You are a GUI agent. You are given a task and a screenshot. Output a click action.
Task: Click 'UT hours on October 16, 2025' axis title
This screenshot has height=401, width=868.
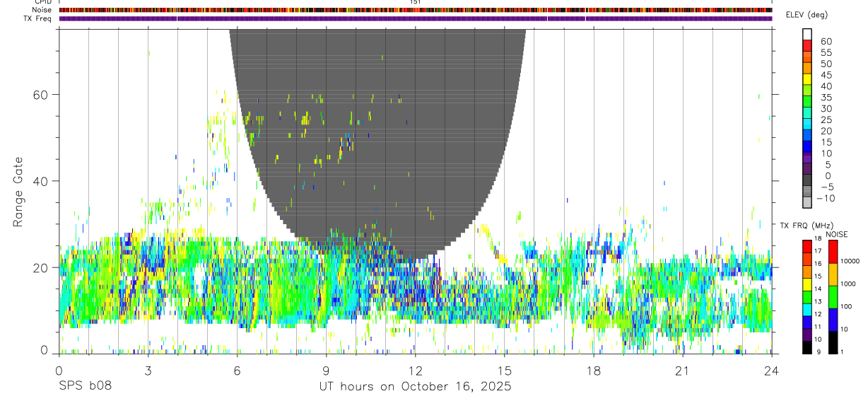point(415,387)
